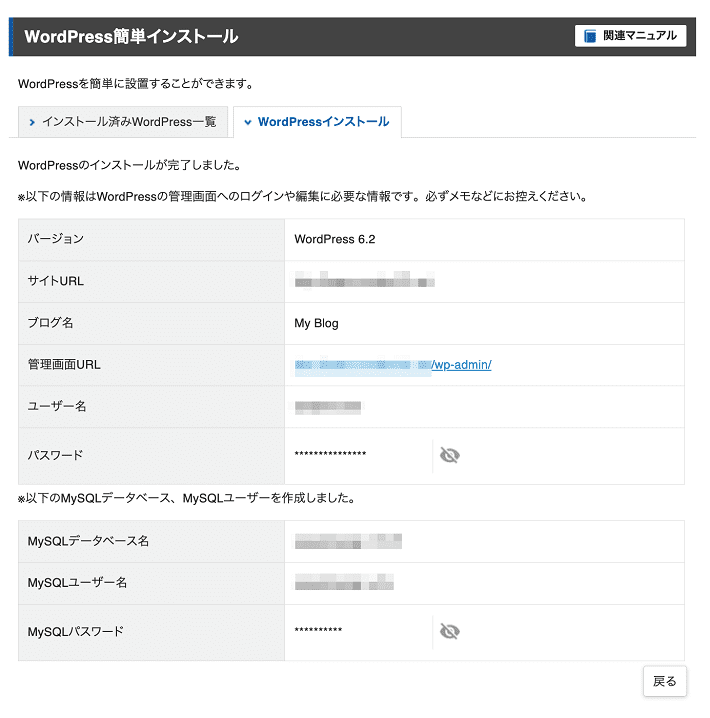Click the book icon beside 関連マニュアル

coord(590,36)
